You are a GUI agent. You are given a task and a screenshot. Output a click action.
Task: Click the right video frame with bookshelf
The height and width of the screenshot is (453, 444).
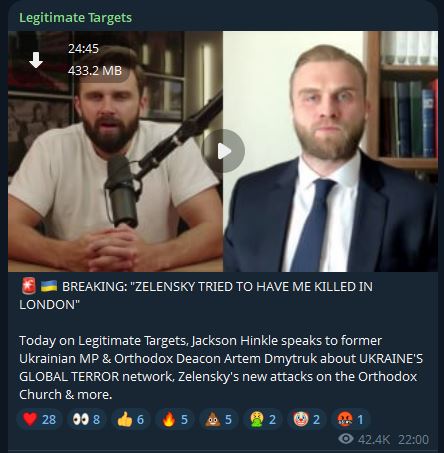tap(330, 151)
